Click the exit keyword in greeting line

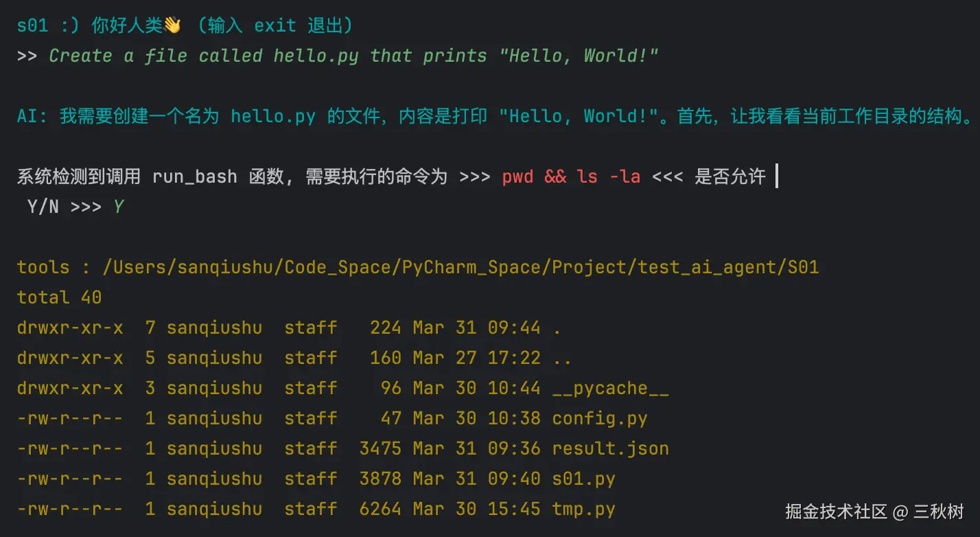click(275, 25)
